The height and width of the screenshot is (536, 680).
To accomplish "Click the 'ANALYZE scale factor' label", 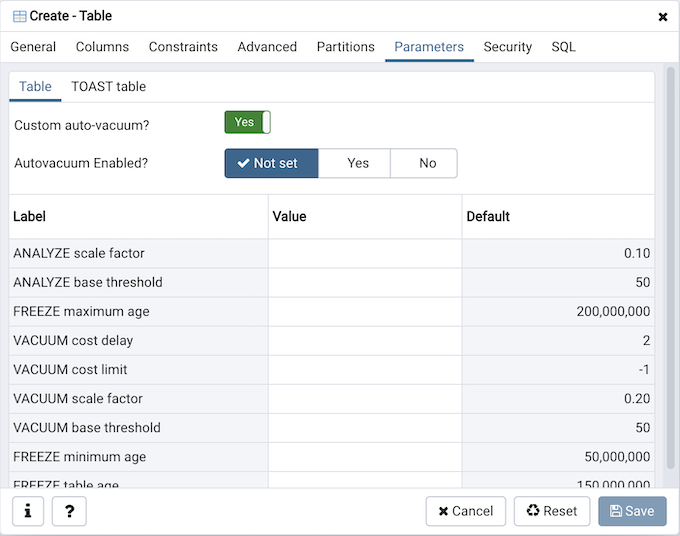I will pos(78,253).
